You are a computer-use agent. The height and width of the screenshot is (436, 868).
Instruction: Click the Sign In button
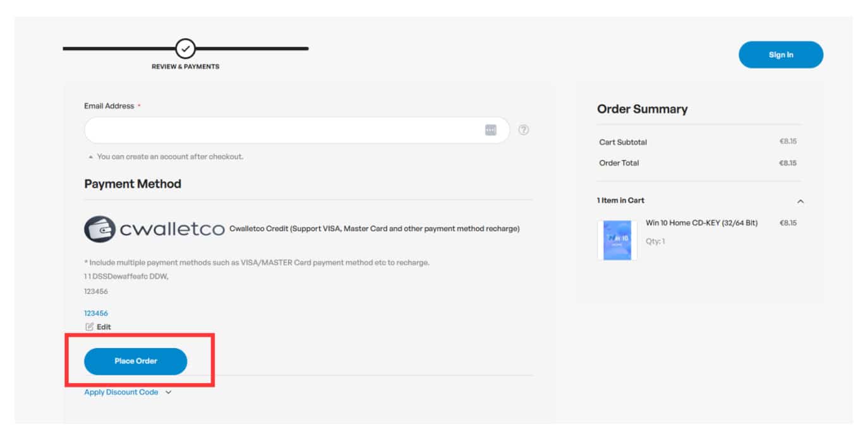click(x=781, y=55)
